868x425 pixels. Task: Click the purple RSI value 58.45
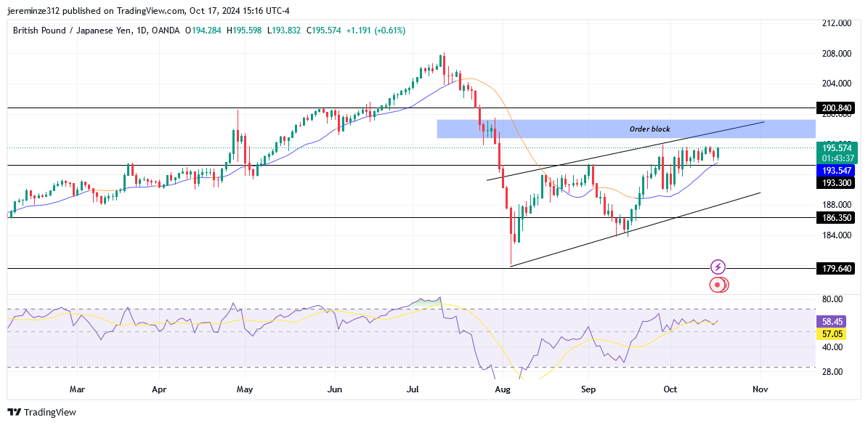pyautogui.click(x=833, y=320)
